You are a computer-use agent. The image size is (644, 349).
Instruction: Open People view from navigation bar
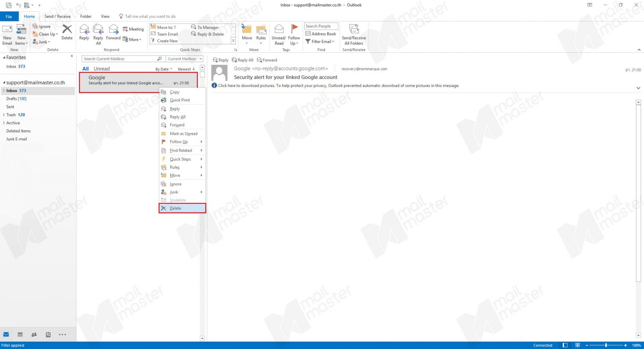[34, 335]
